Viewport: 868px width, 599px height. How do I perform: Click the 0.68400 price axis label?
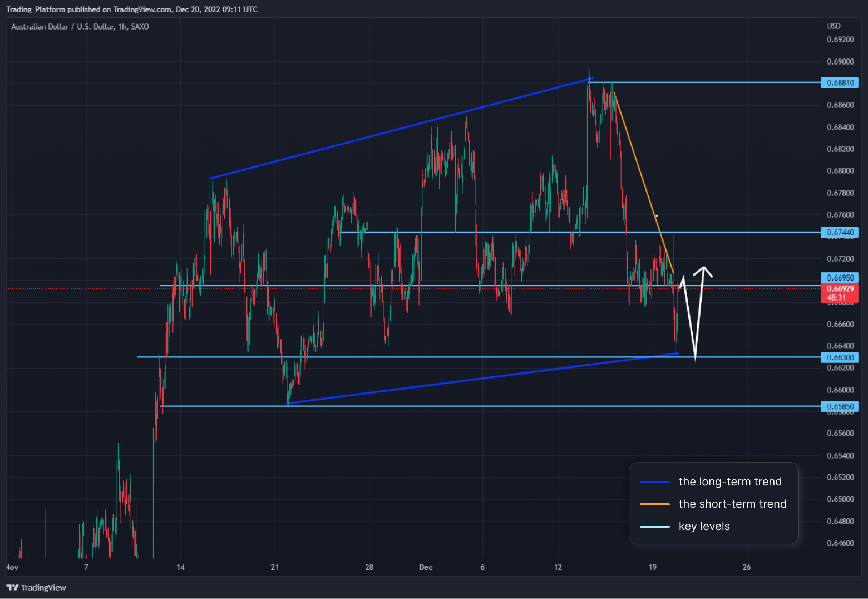tap(840, 127)
